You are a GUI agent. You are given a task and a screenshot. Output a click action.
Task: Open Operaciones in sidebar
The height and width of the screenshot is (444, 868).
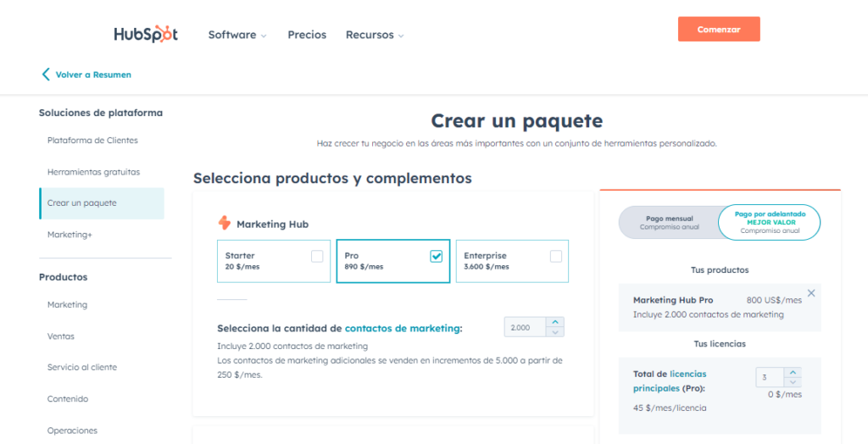pos(72,430)
